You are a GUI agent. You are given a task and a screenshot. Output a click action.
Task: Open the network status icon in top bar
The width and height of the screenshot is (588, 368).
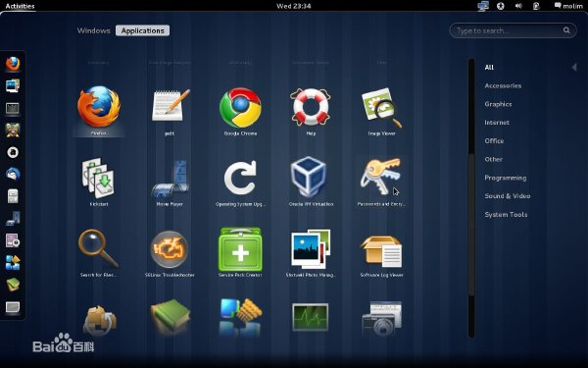click(x=482, y=6)
